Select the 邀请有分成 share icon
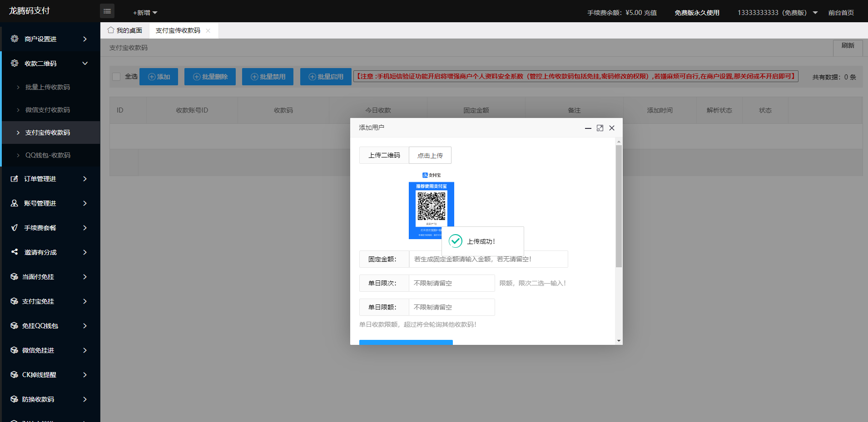The height and width of the screenshot is (422, 868). [x=14, y=252]
